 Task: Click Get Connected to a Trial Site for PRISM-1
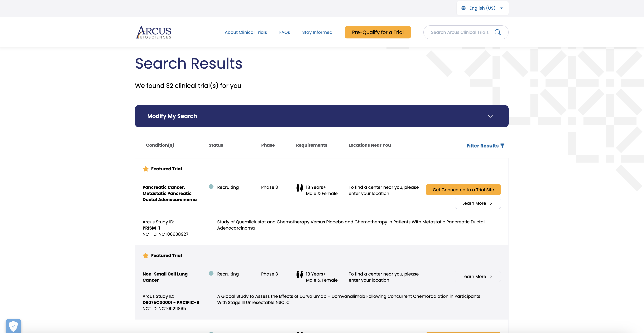click(x=463, y=190)
